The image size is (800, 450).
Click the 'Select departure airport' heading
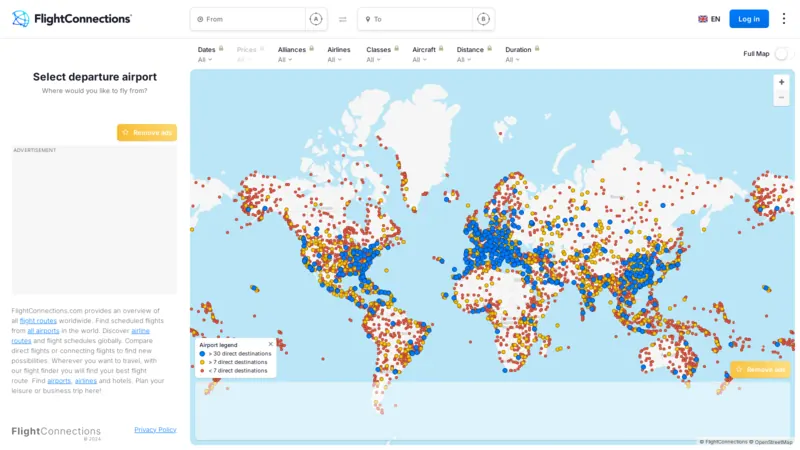pos(95,77)
